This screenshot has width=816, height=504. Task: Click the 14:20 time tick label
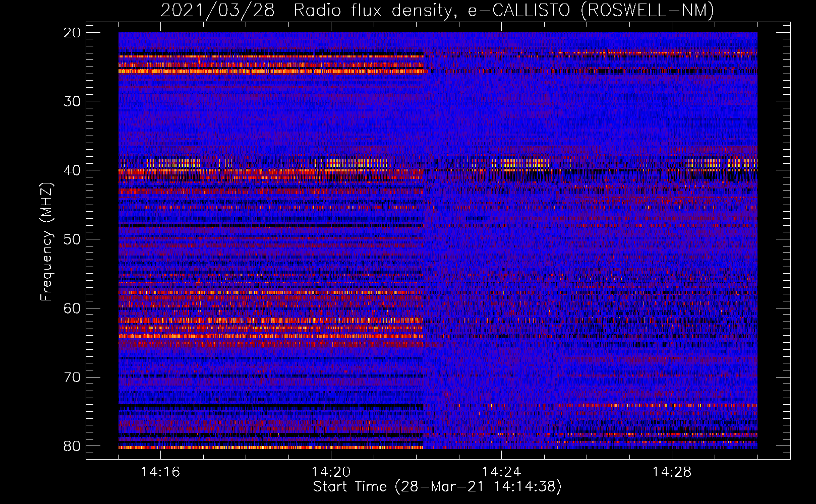tap(331, 472)
